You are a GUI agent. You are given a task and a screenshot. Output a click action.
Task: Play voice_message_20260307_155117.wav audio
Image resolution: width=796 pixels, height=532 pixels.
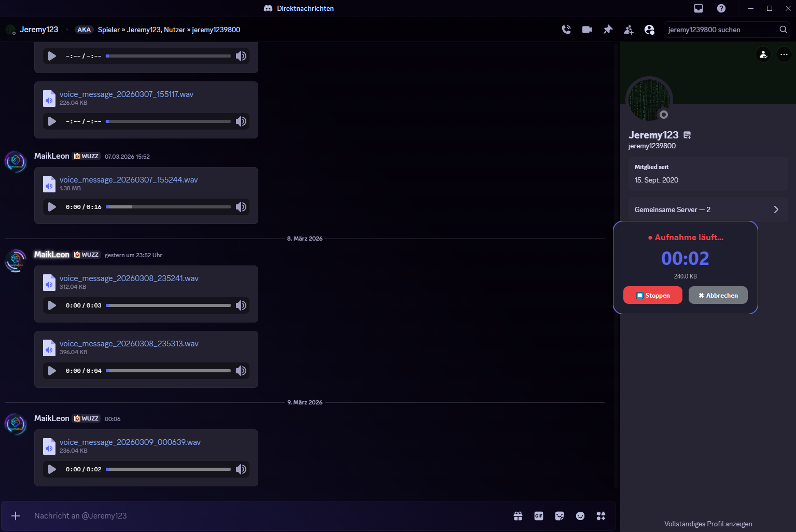[x=52, y=121]
